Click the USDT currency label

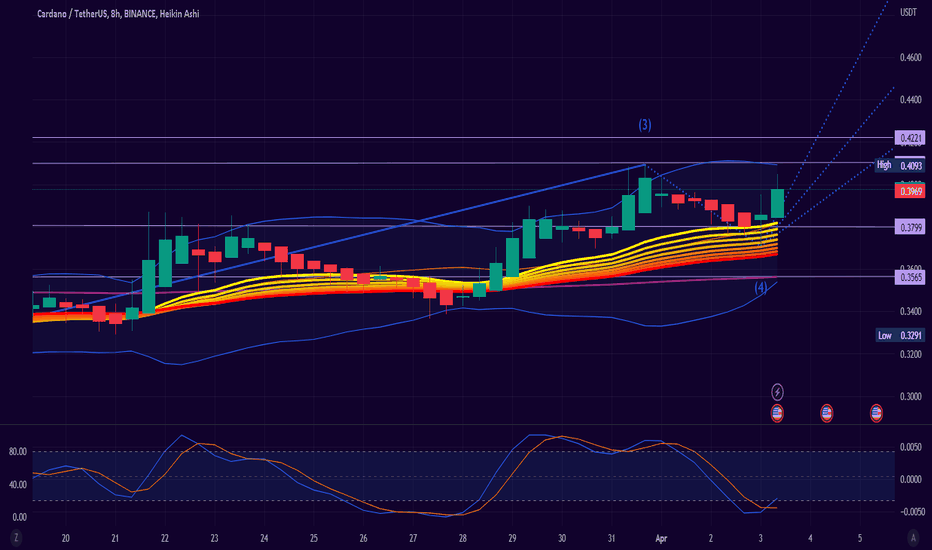pyautogui.click(x=908, y=12)
